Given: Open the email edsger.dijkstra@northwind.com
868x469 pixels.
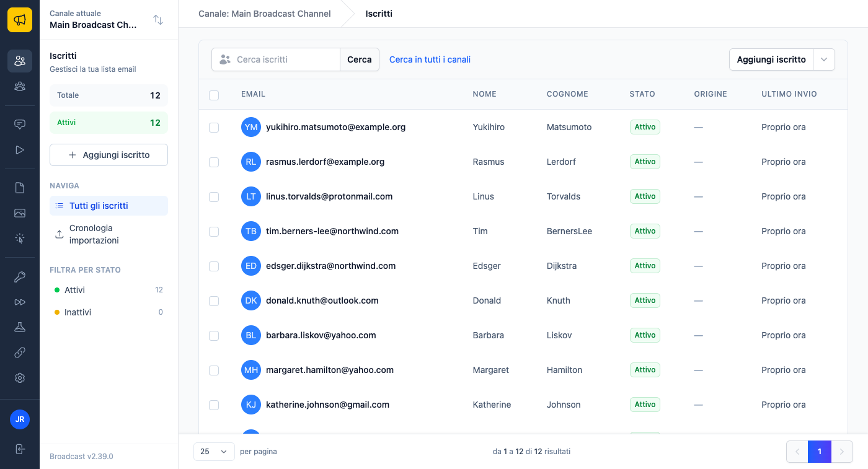Looking at the screenshot, I should (330, 266).
